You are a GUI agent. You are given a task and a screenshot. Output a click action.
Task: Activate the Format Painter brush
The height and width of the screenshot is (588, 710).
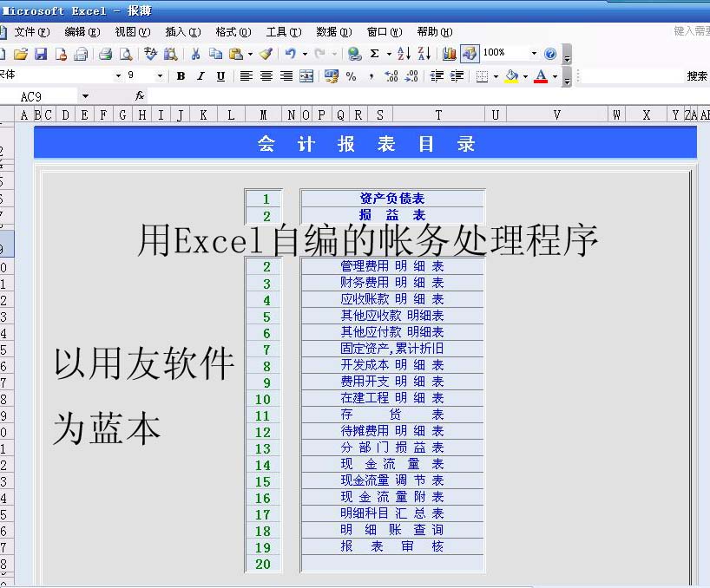coord(266,54)
